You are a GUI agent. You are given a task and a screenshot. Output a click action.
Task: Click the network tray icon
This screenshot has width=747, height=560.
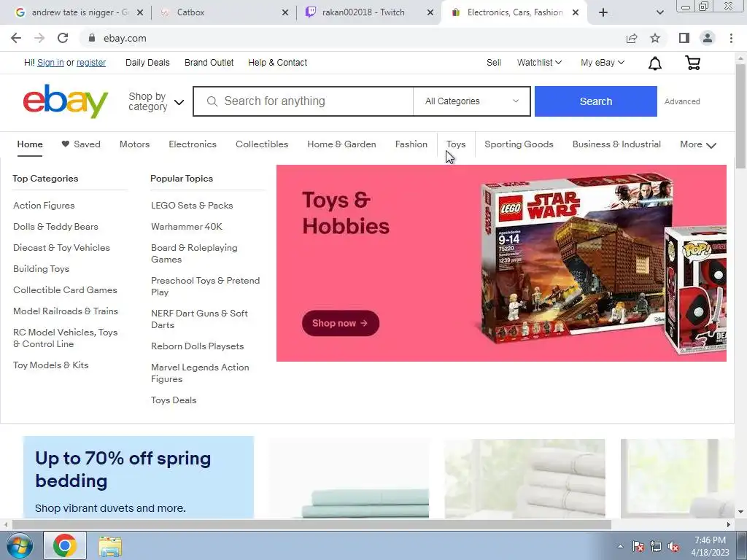(x=656, y=546)
